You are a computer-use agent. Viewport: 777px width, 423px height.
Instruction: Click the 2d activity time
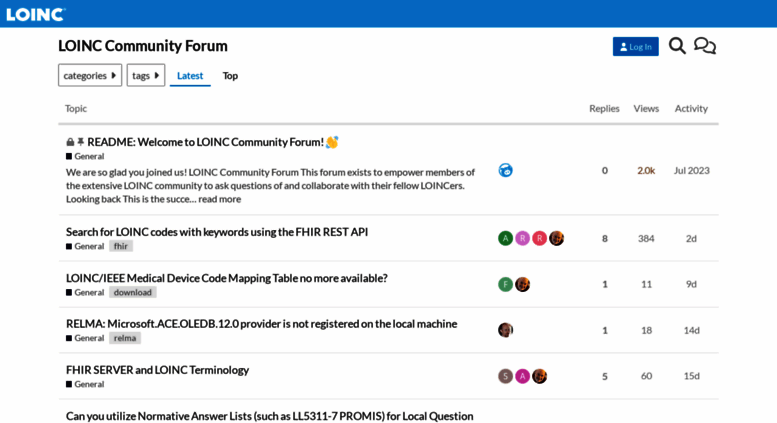(691, 239)
